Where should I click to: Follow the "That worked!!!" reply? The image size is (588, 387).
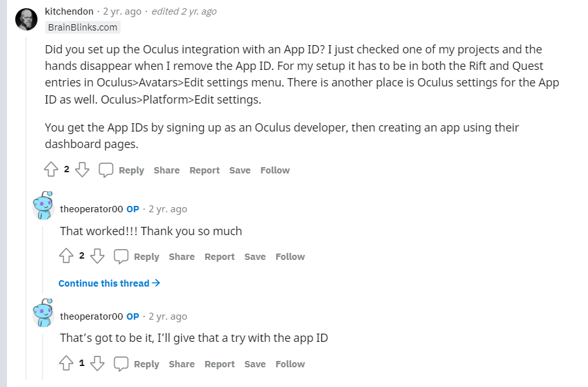pyautogui.click(x=290, y=257)
